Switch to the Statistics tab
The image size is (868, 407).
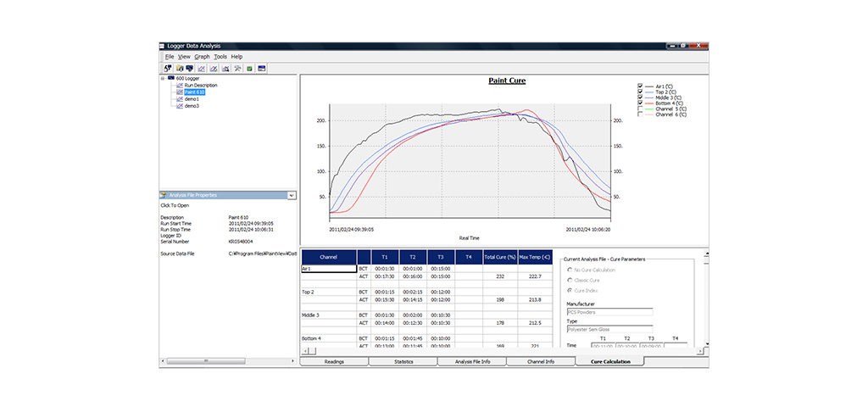coord(403,361)
